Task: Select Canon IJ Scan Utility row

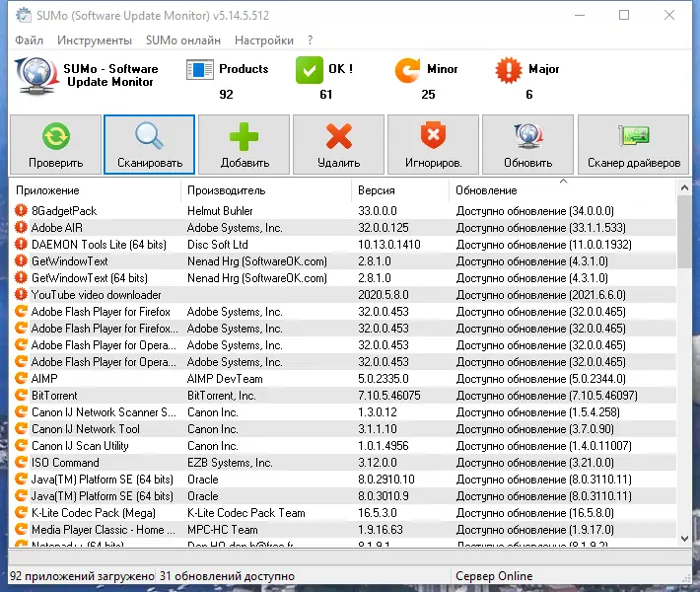Action: 80,445
